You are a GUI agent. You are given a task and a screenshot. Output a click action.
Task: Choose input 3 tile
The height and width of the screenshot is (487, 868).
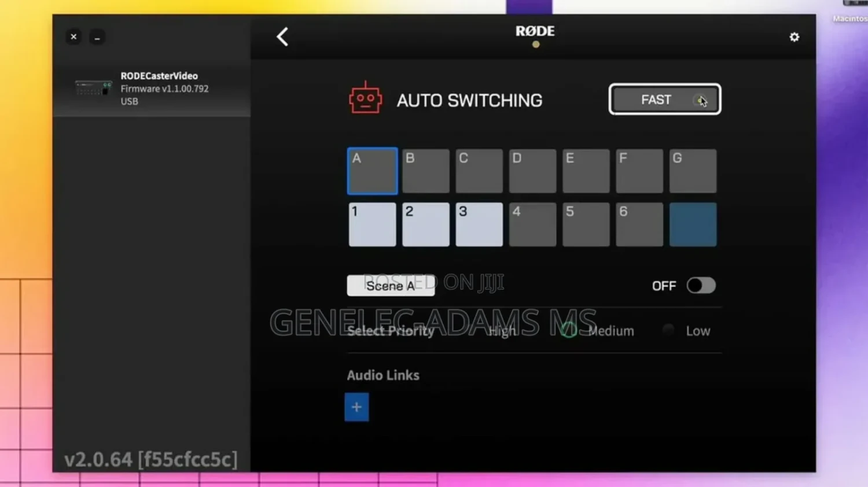(x=479, y=224)
